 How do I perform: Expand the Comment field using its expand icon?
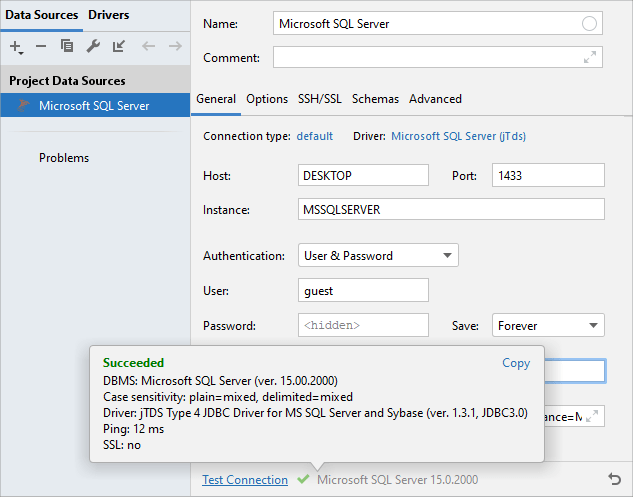[591, 58]
